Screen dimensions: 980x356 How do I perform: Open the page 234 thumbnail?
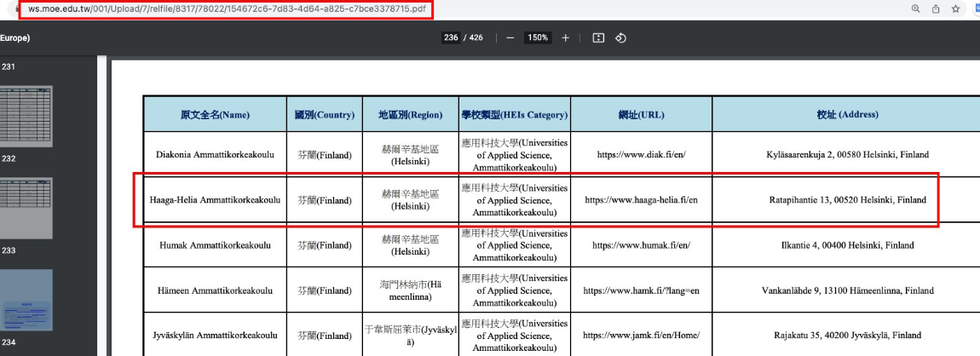click(26, 301)
